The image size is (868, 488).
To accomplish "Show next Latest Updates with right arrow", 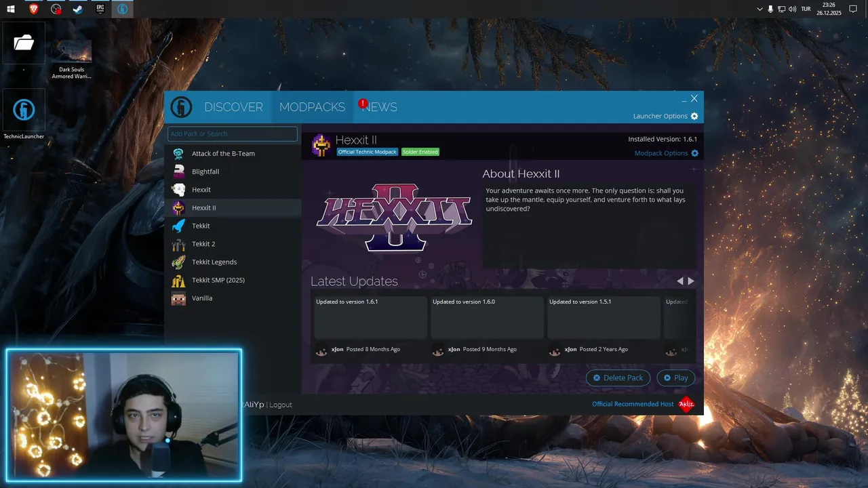I will point(691,281).
